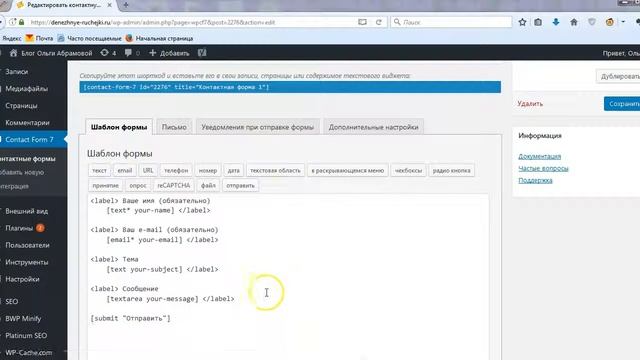This screenshot has height=360, width=640.
Task: Insert отправить tag button
Action: [240, 185]
